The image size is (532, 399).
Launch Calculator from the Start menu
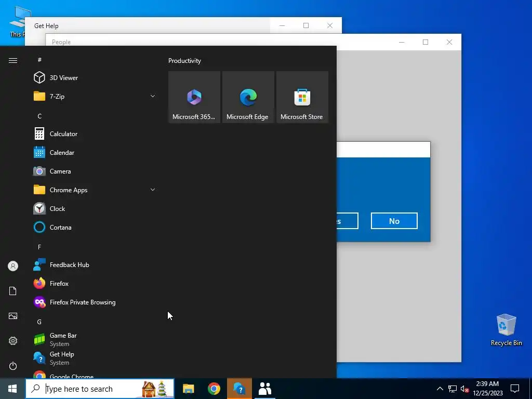(95, 134)
